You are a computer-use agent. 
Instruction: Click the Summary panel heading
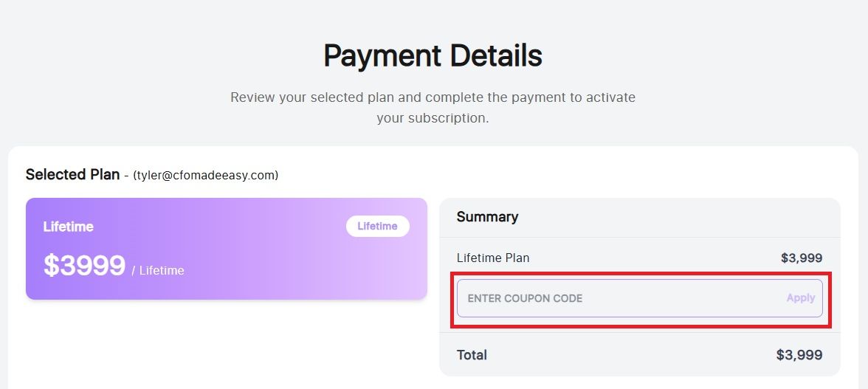point(487,217)
